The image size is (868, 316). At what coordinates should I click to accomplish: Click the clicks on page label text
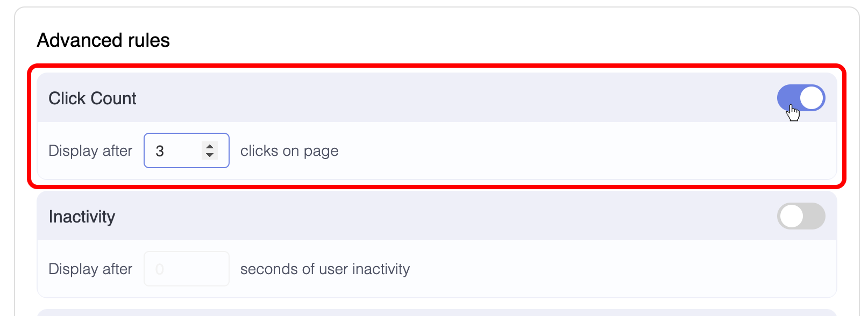289,150
